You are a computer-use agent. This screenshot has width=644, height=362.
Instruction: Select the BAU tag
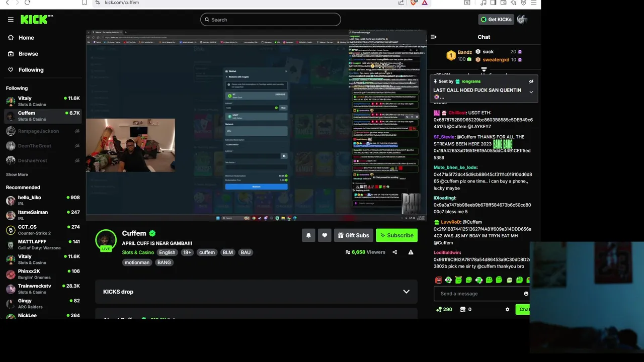tap(246, 252)
